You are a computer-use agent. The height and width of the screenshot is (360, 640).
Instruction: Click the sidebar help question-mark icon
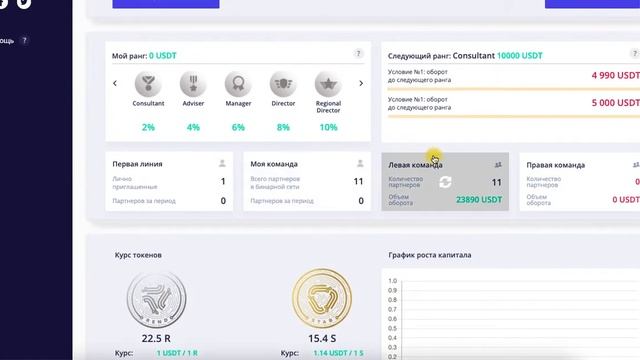(x=24, y=40)
